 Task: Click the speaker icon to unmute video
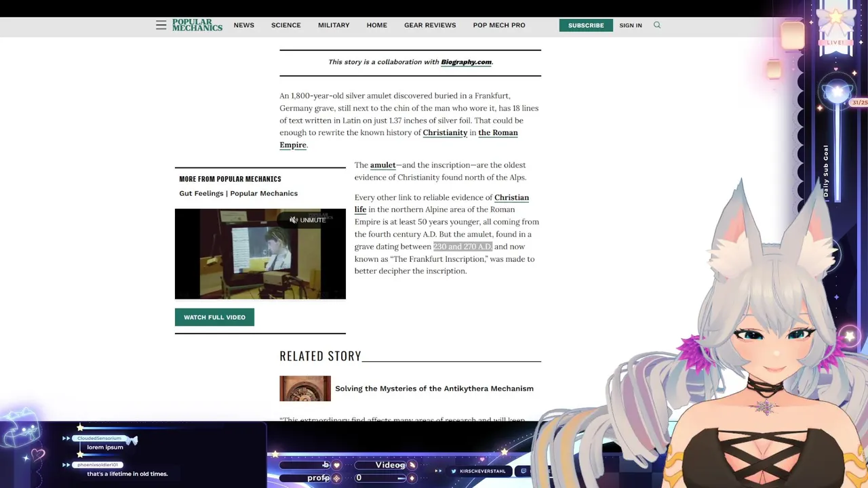(294, 220)
